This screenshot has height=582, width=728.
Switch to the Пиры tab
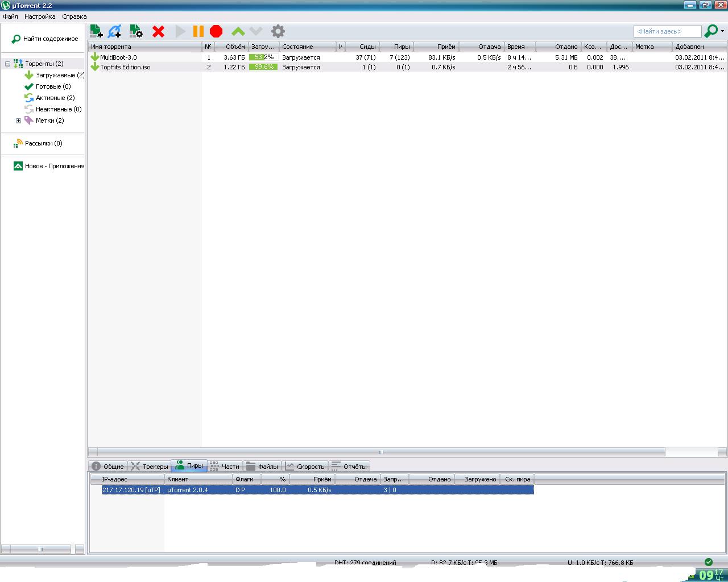point(189,465)
